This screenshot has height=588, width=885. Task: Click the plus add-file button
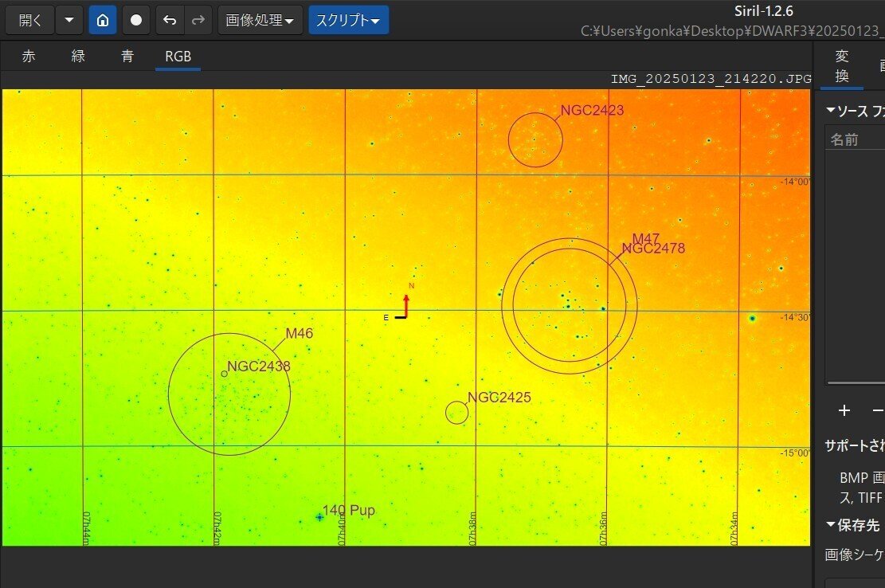(x=844, y=410)
